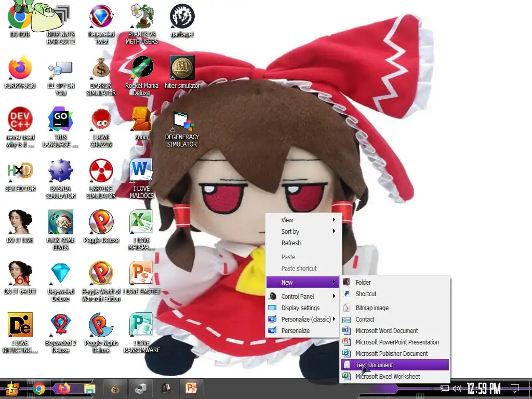Create a new Microsoft Publisher Document

pos(395,353)
